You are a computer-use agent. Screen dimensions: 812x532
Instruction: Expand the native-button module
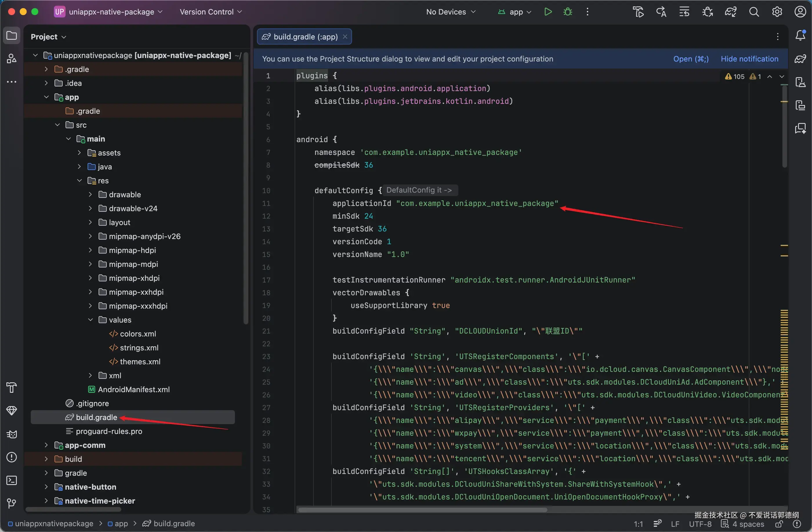46,487
